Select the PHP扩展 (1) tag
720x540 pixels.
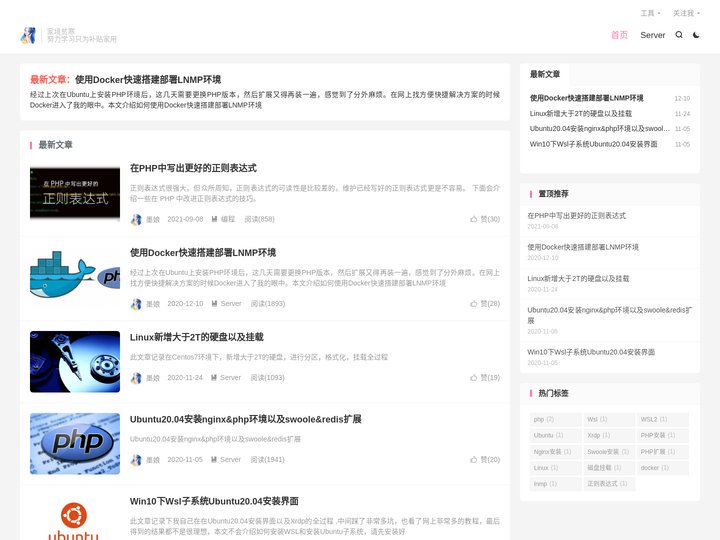pos(663,452)
